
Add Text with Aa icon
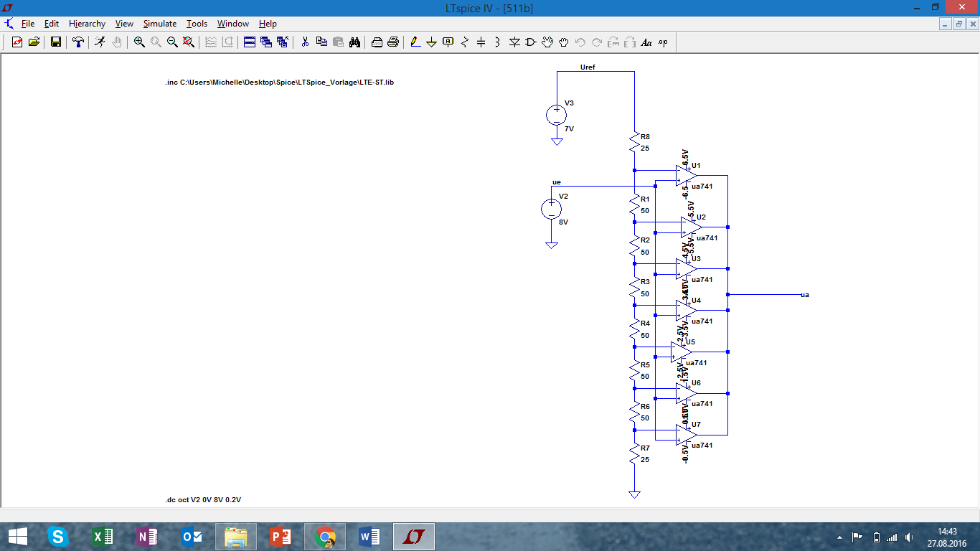646,42
